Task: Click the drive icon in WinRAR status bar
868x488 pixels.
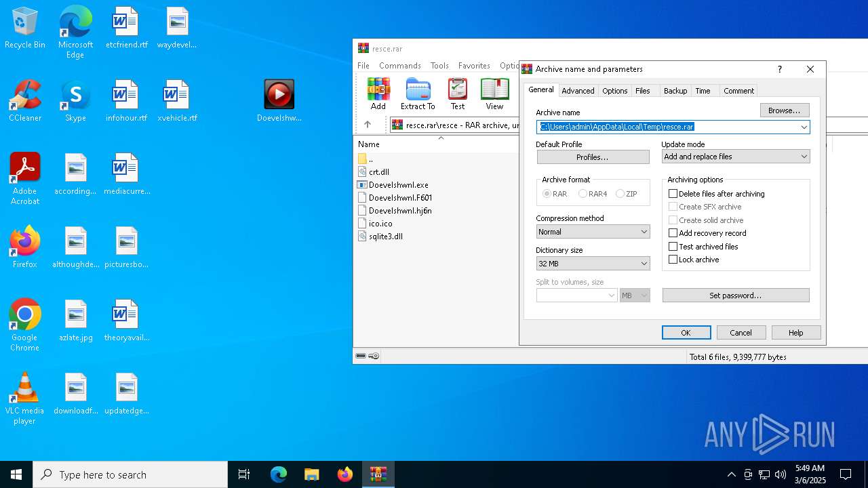Action: click(x=361, y=356)
